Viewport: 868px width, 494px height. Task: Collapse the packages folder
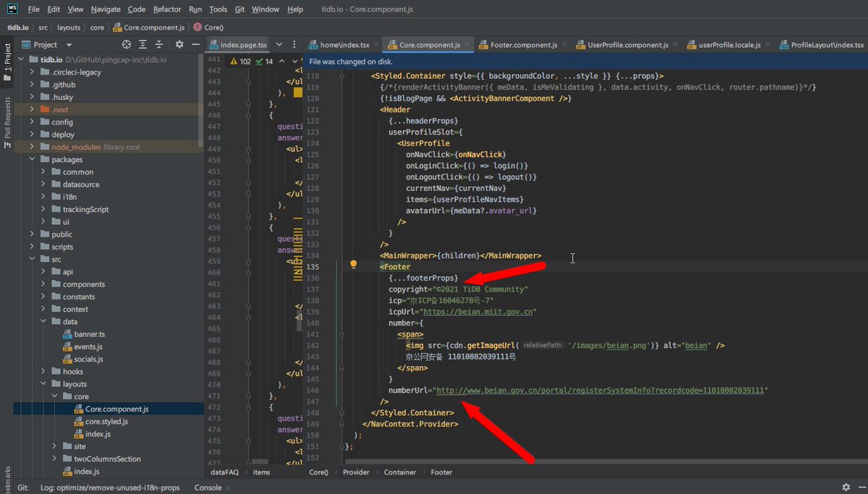click(33, 159)
